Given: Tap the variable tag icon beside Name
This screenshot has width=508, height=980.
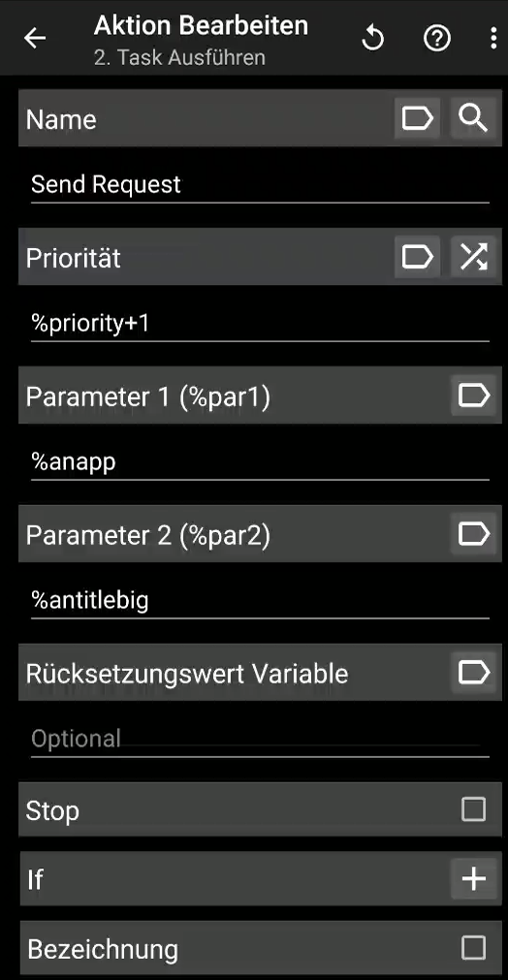Looking at the screenshot, I should point(418,117).
